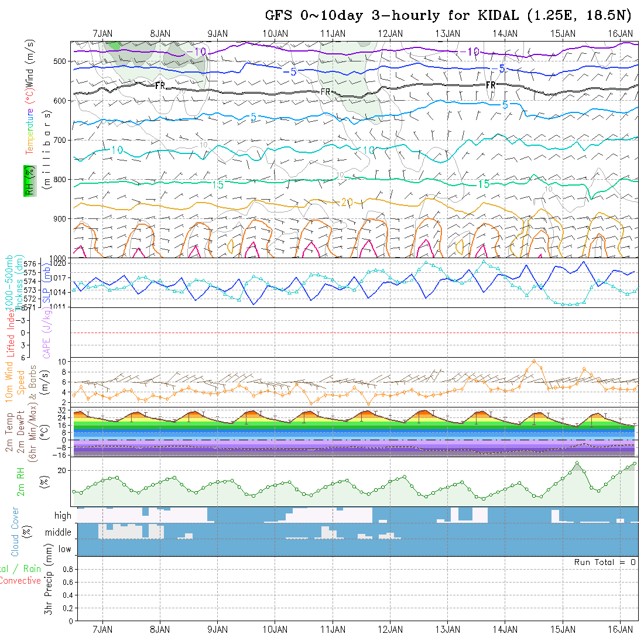Click the '1000' millibar pressure tick label
Image resolution: width=644 pixels, height=644 pixels.
[x=61, y=258]
